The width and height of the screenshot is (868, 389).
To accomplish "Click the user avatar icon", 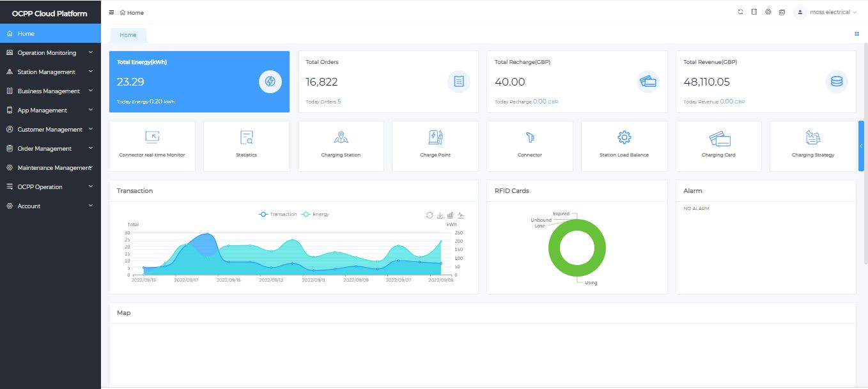I will (800, 12).
